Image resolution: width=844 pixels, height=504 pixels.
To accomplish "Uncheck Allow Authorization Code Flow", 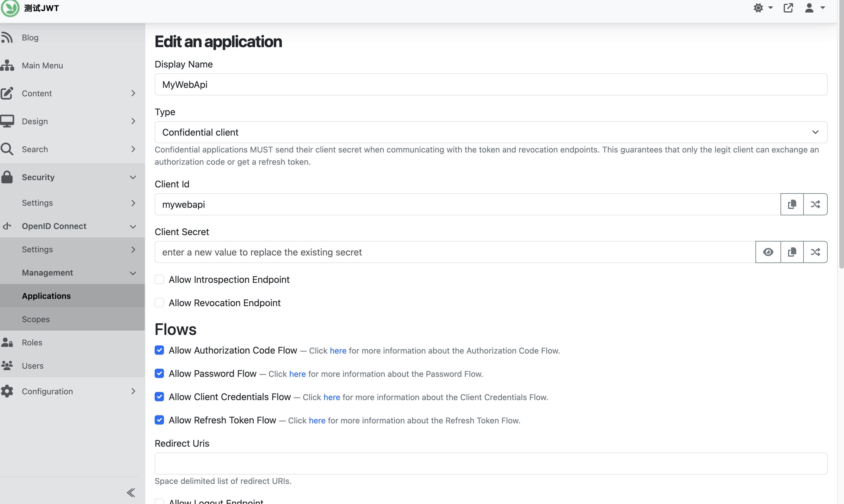I will coord(159,350).
